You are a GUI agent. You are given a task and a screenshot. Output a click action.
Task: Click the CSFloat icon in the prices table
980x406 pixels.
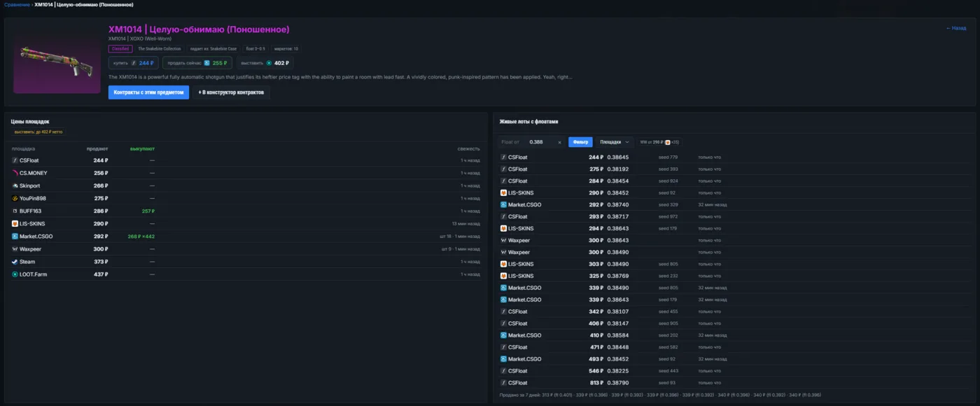[x=15, y=160]
